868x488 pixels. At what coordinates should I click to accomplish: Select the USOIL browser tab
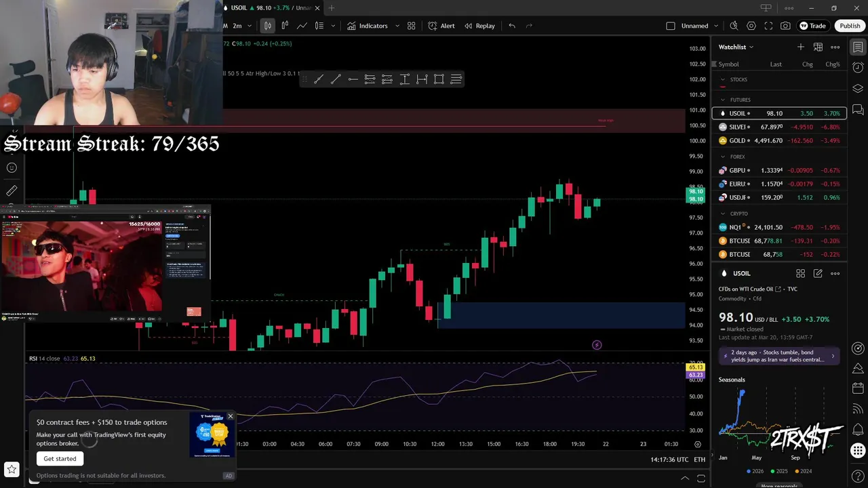(x=271, y=8)
